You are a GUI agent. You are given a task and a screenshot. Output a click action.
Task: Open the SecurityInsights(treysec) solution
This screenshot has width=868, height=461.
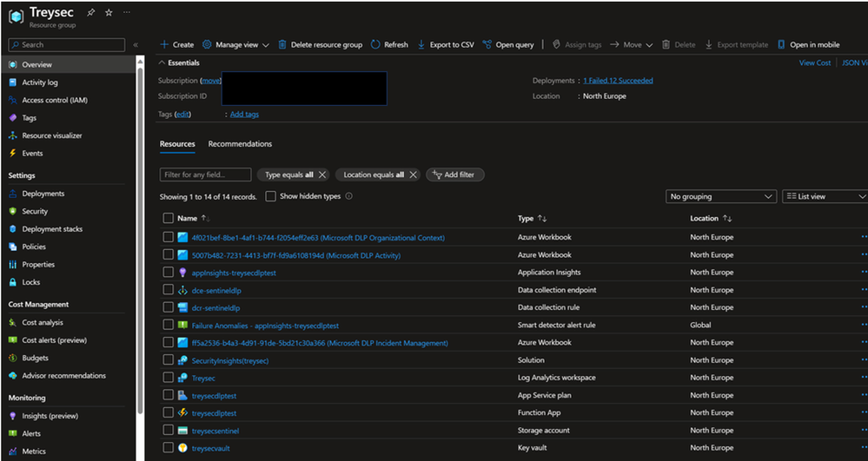(230, 361)
